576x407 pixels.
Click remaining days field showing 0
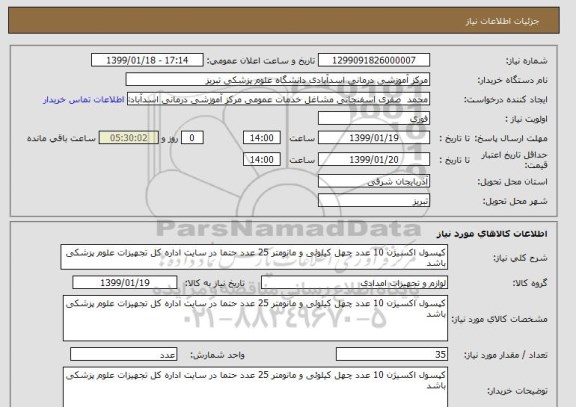tap(192, 138)
